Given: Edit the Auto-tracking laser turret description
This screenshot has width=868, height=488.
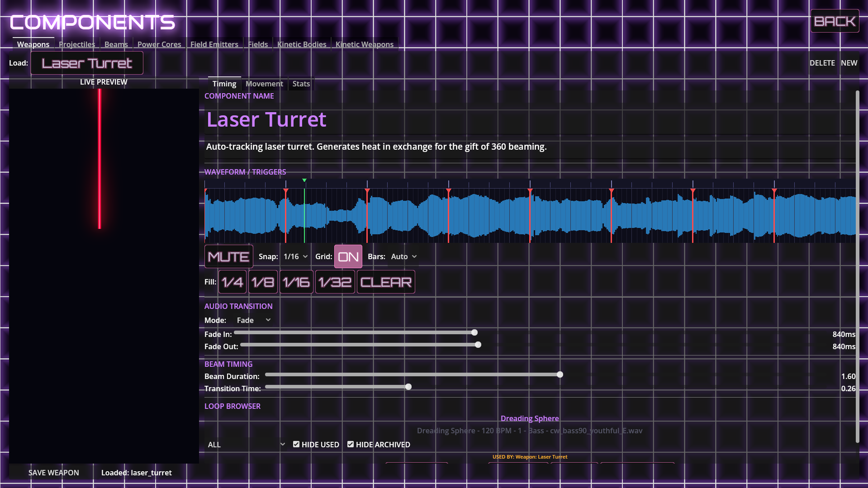Looking at the screenshot, I should tap(530, 147).
